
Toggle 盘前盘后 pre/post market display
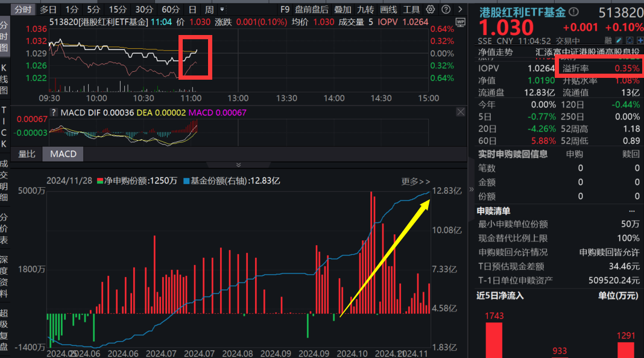click(311, 9)
